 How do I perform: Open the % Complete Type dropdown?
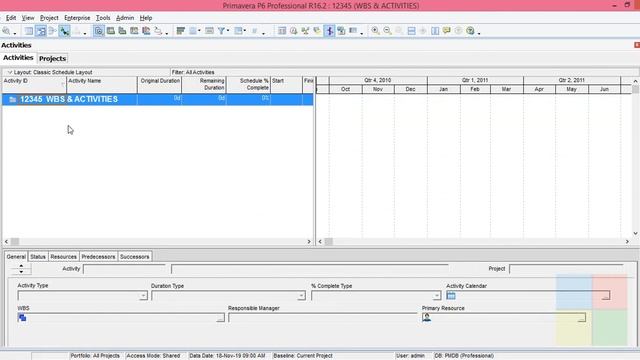tap(437, 296)
